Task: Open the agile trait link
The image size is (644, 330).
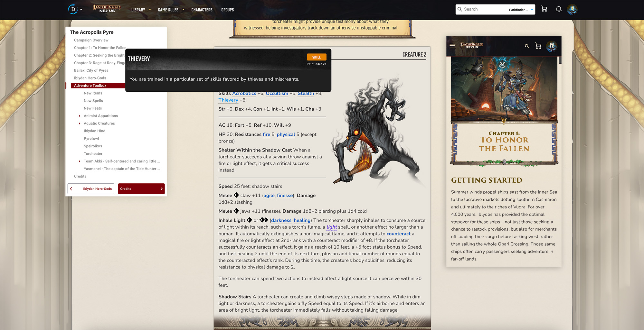Action: [269, 196]
